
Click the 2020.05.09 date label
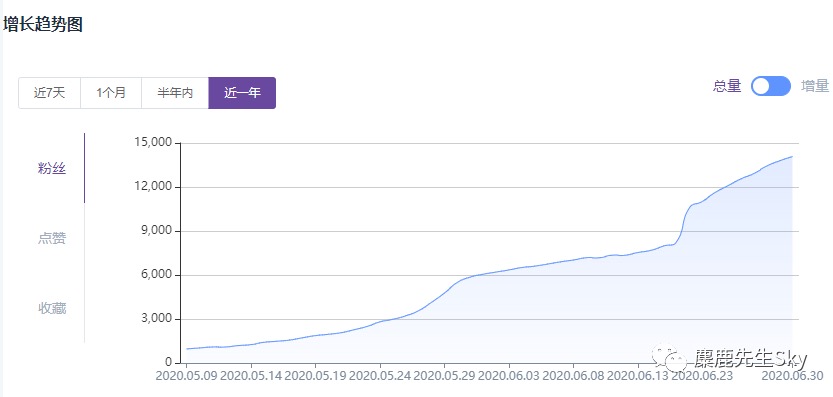pos(186,376)
